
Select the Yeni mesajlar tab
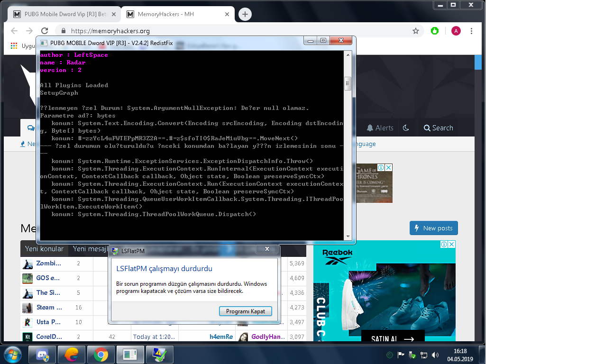(x=91, y=249)
